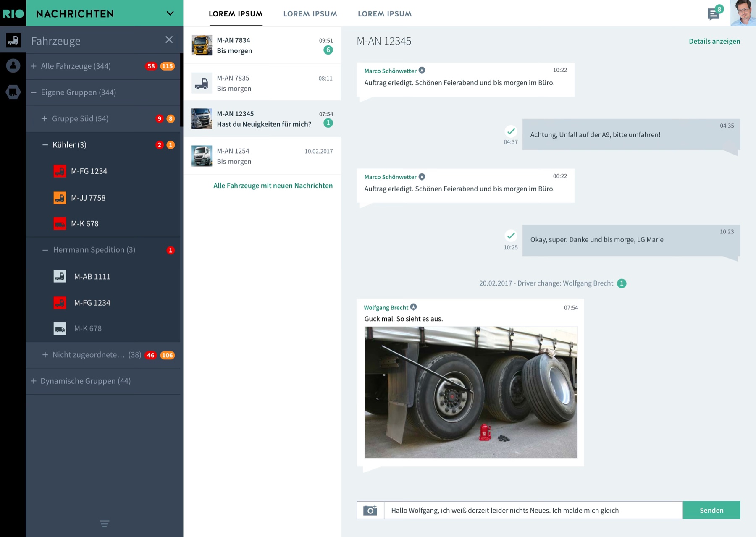Screen dimensions: 756x537
Task: Click orange badge 106 on Nicht zugeordnete
Action: [167, 355]
